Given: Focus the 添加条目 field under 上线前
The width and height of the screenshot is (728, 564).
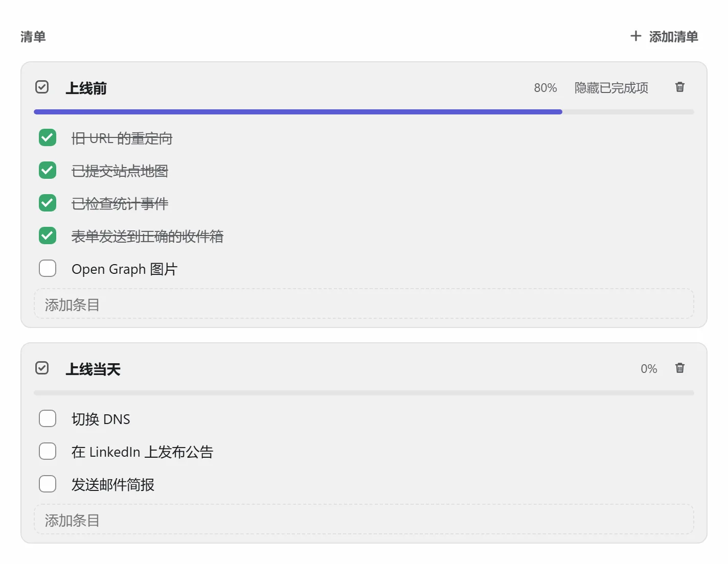Looking at the screenshot, I should tap(364, 304).
